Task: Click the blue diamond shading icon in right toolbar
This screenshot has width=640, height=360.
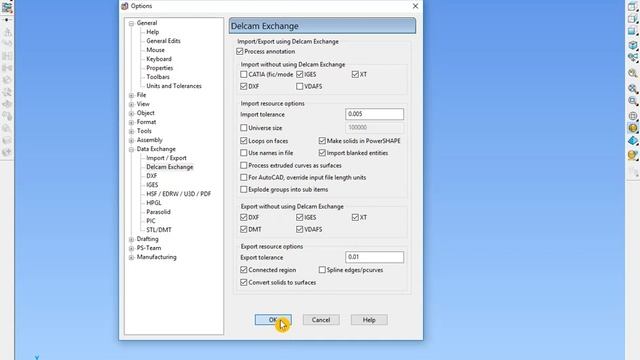Action: (633, 141)
